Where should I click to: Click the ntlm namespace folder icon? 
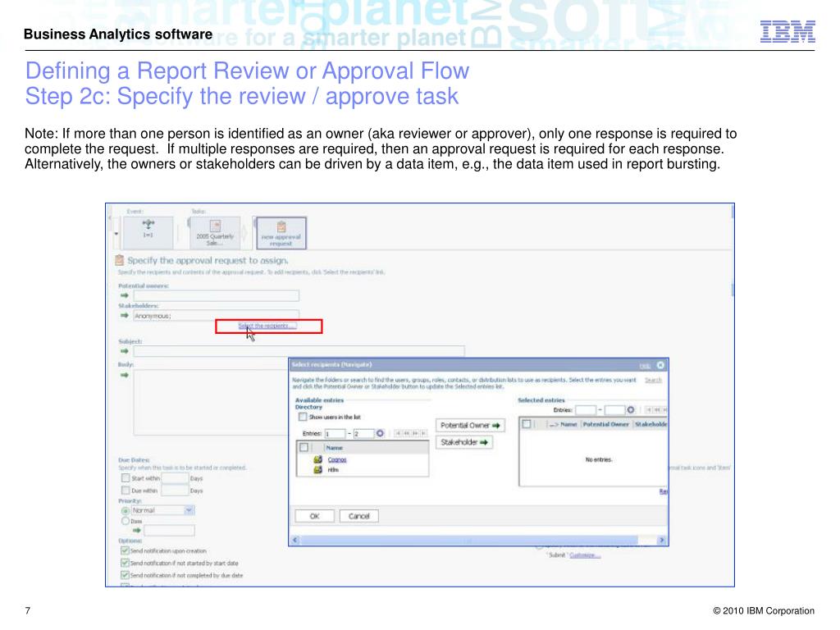[x=317, y=470]
